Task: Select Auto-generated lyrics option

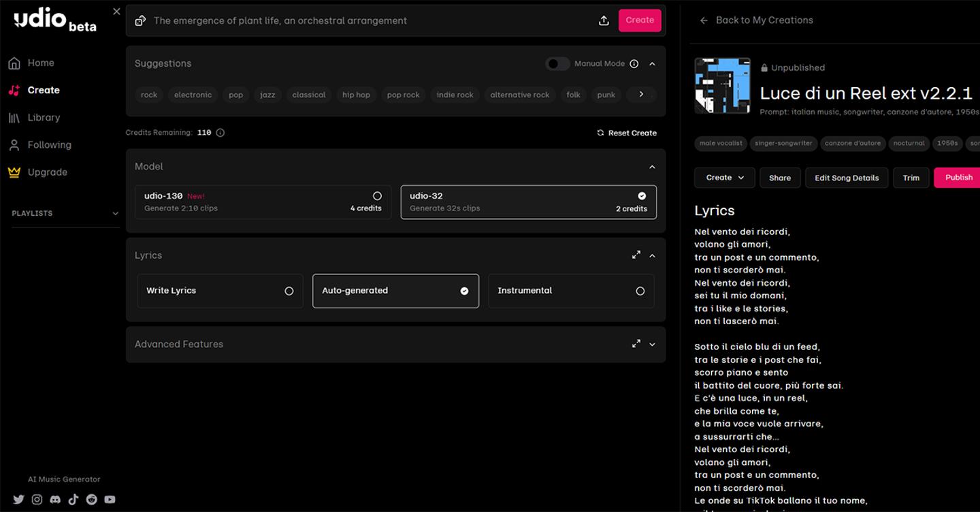Action: [x=395, y=291]
